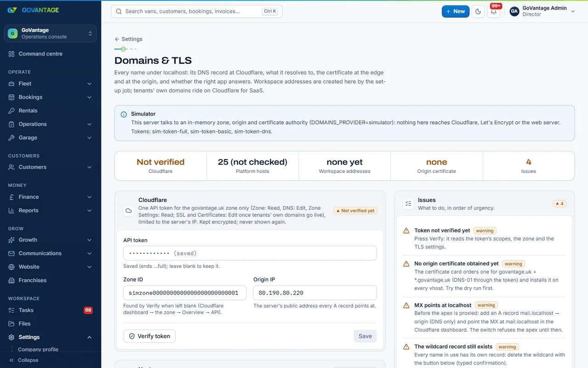The image size is (588, 368).
Task: Click the Fleet van icon
Action: (11, 84)
